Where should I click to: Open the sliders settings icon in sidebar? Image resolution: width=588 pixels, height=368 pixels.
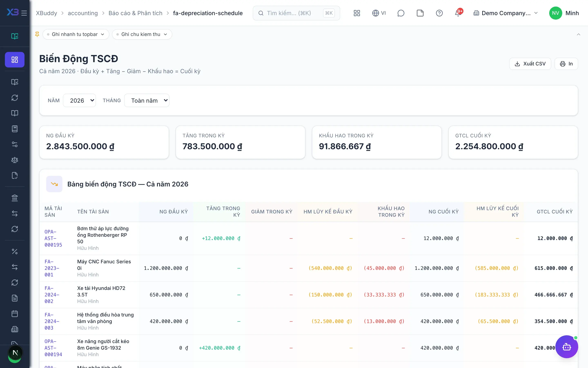14,144
